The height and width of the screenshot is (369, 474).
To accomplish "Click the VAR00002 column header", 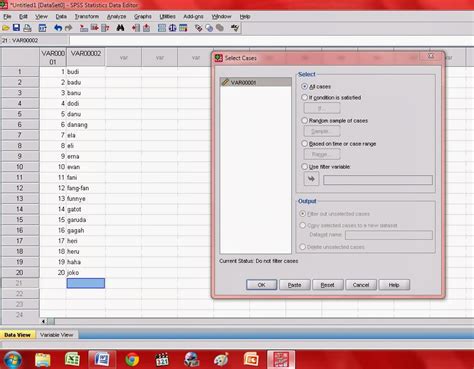I will pos(86,57).
